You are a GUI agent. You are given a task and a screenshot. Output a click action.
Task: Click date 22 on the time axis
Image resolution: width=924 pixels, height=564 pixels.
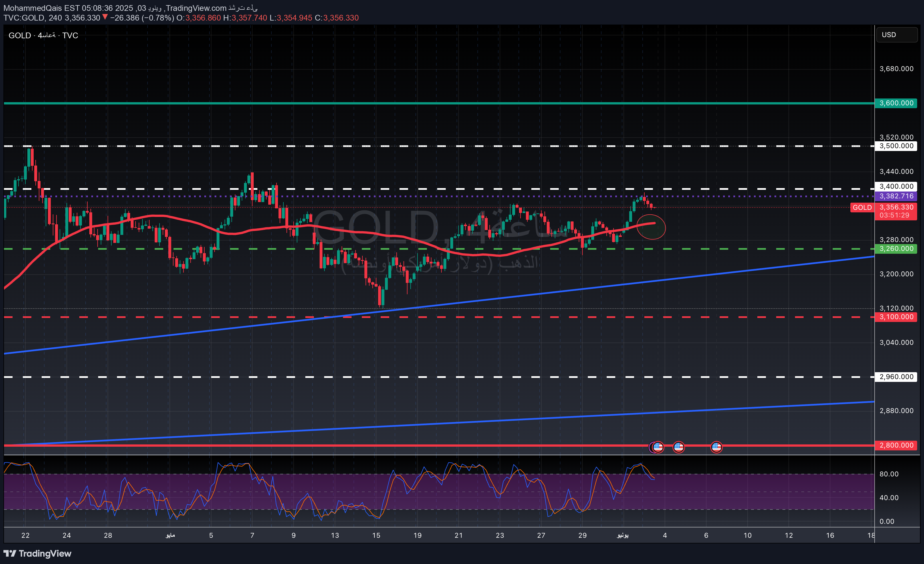point(25,535)
